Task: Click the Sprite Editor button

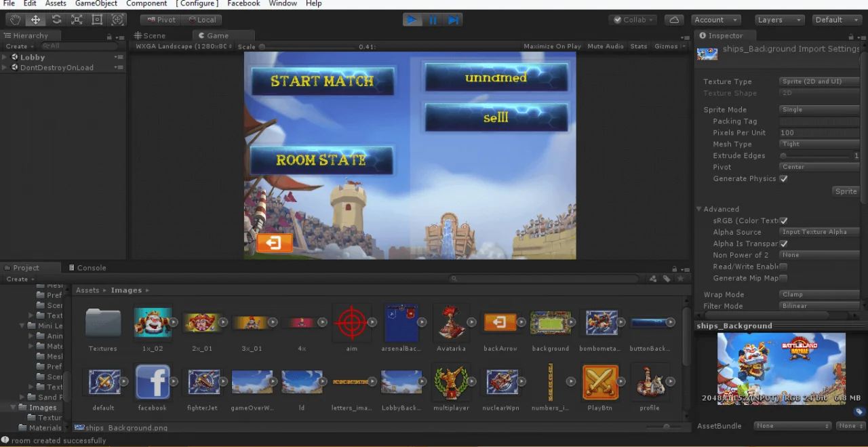Action: pyautogui.click(x=846, y=191)
